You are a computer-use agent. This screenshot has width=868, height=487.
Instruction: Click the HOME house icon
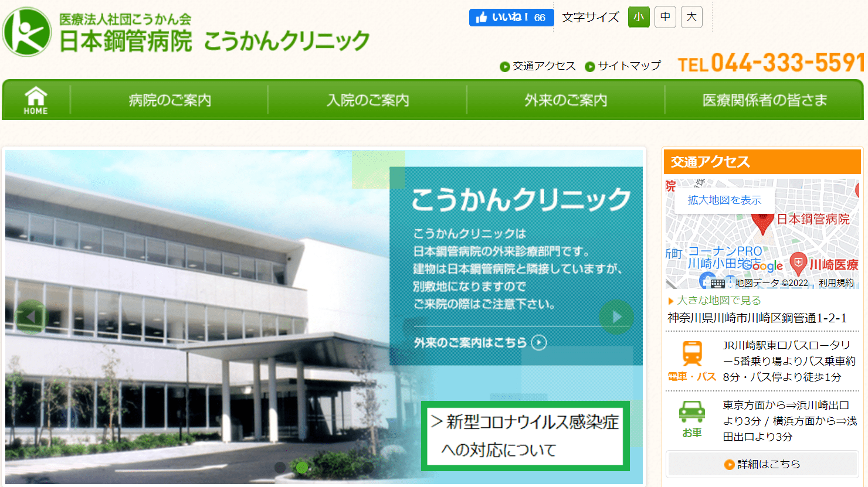coord(36,100)
